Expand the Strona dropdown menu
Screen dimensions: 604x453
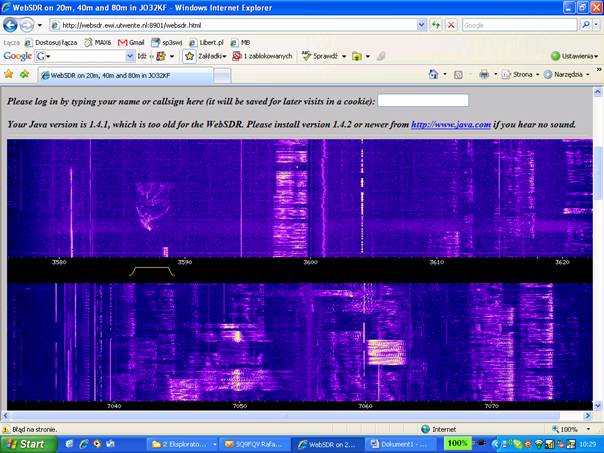point(523,74)
